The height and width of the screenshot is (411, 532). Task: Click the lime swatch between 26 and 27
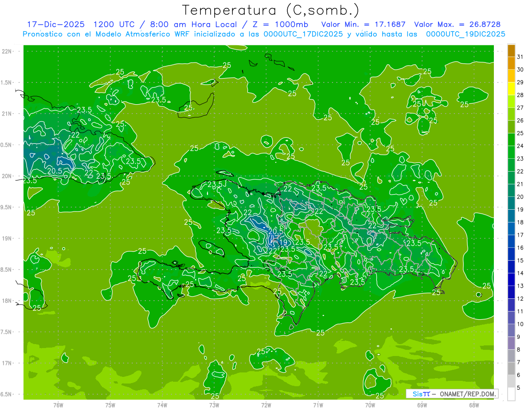511,114
